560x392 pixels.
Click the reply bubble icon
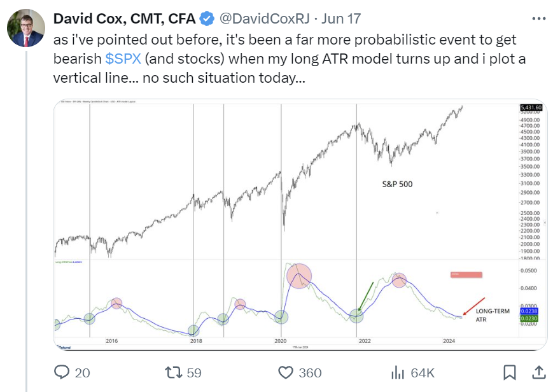click(x=62, y=374)
